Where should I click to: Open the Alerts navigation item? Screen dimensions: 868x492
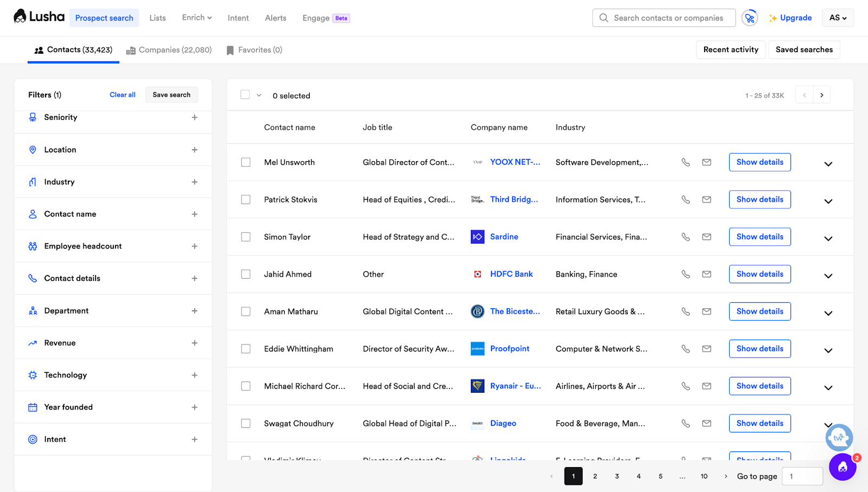click(276, 18)
